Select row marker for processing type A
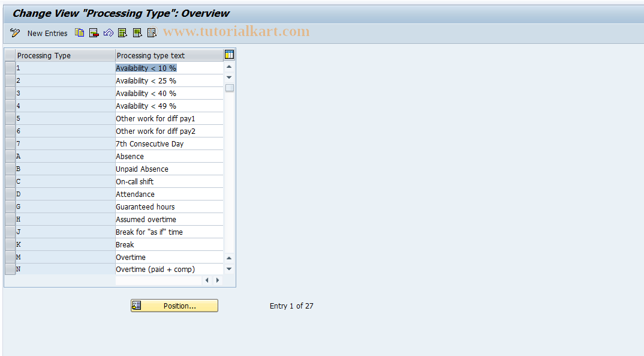 coord(10,156)
